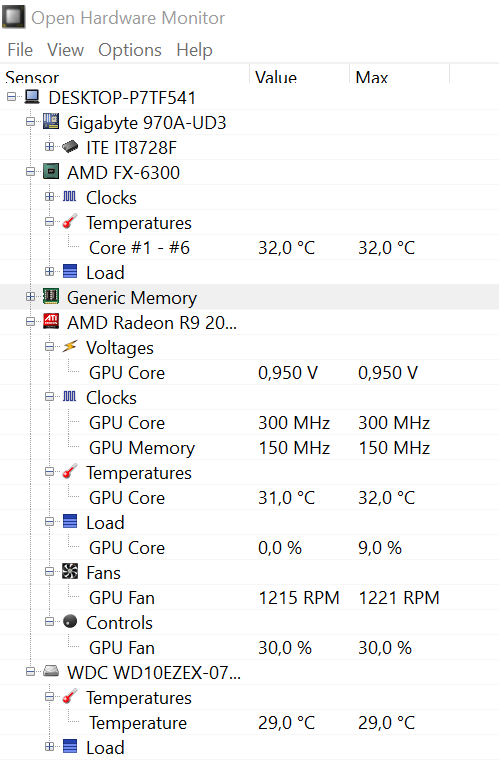Collapse the AMD Radeon R9 node

coord(31,322)
